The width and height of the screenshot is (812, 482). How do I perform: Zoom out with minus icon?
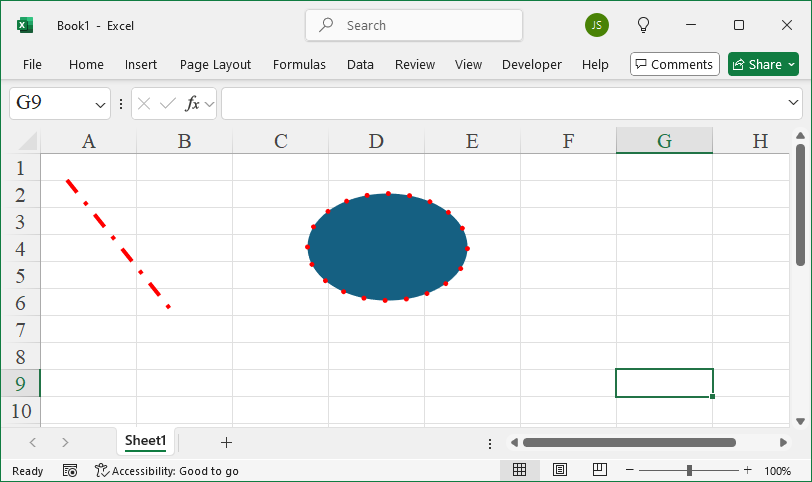(630, 470)
